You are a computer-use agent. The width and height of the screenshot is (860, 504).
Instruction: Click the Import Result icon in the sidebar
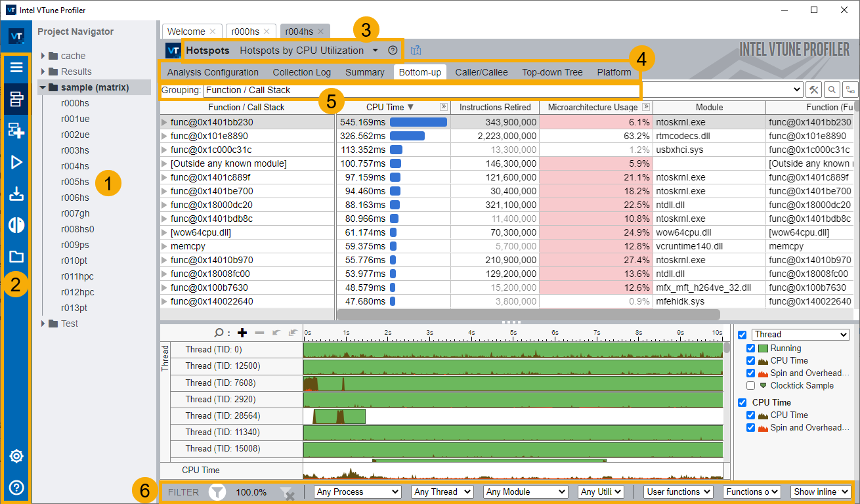(16, 194)
